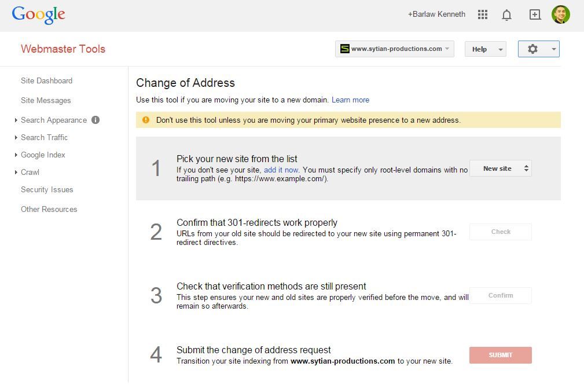Click the SUBMIT button

[501, 355]
